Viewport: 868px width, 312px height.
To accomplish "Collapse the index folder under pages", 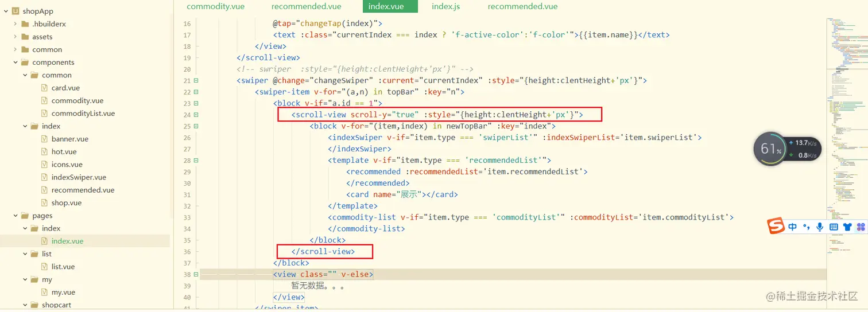I will click(x=25, y=228).
